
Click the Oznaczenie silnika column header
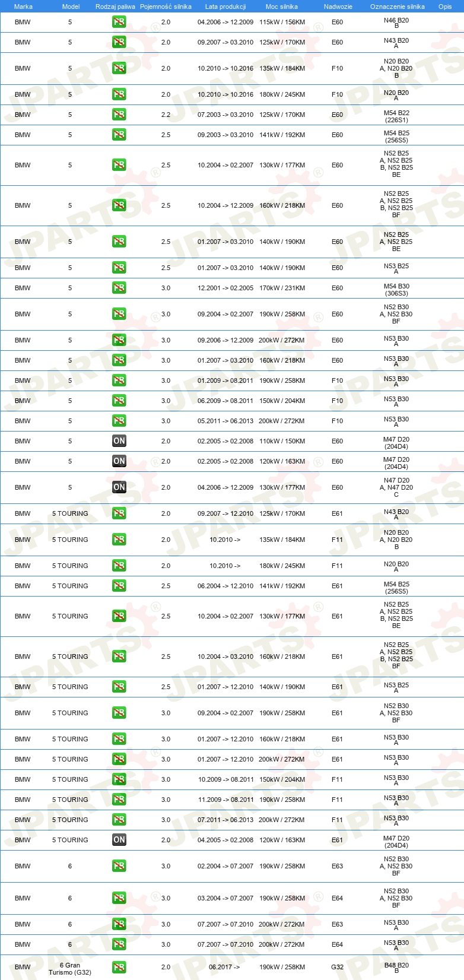pyautogui.click(x=397, y=7)
